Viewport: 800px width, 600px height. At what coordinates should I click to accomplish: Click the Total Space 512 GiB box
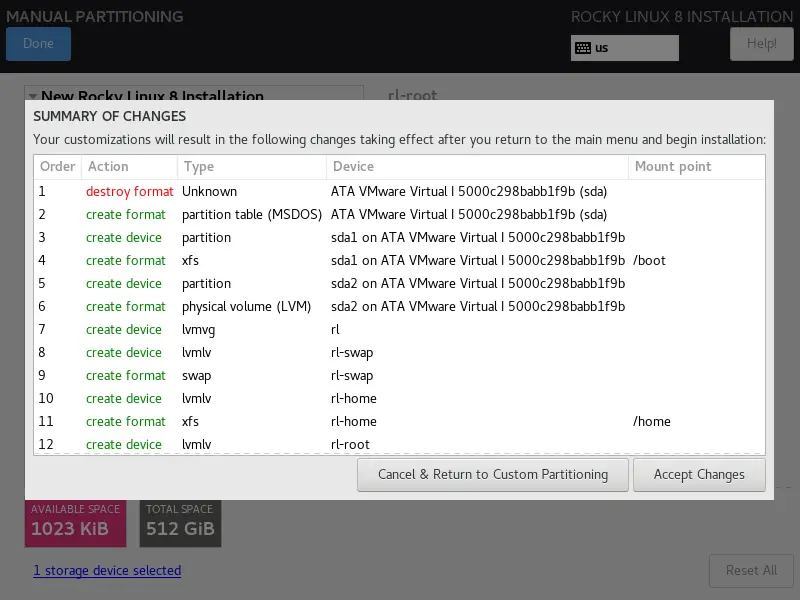[180, 523]
